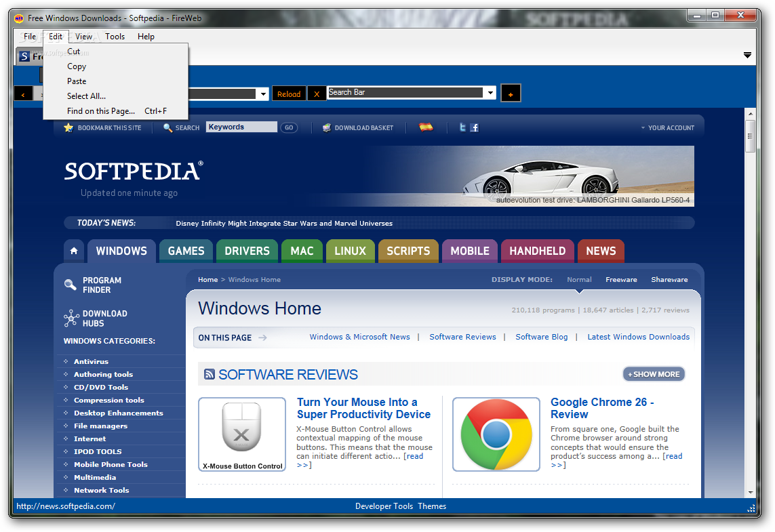Click the orange plus button beside Search Bar

[x=511, y=94]
